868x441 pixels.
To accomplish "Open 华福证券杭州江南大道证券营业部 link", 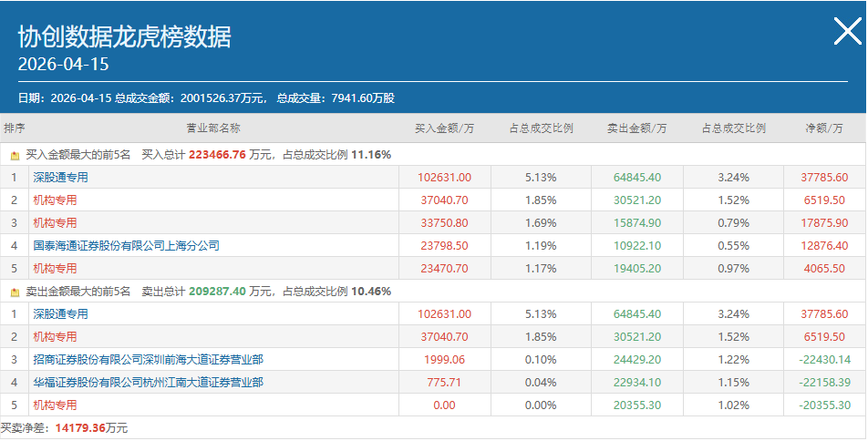I will (x=149, y=383).
